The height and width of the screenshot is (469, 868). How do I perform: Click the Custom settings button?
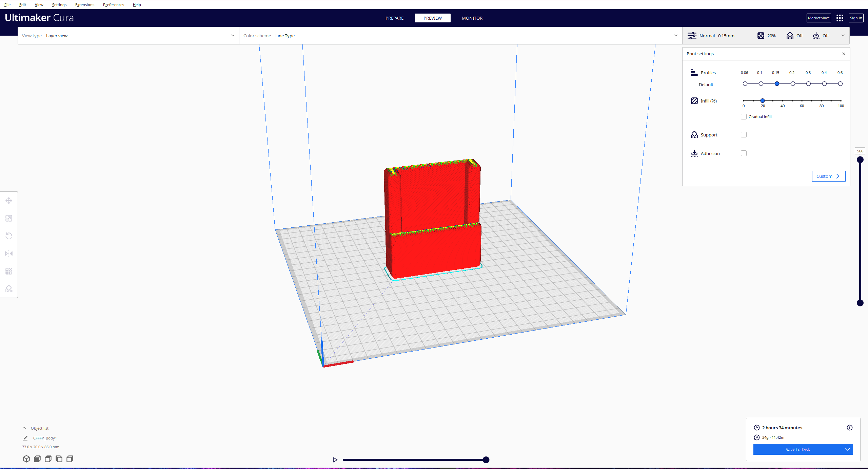[828, 176]
